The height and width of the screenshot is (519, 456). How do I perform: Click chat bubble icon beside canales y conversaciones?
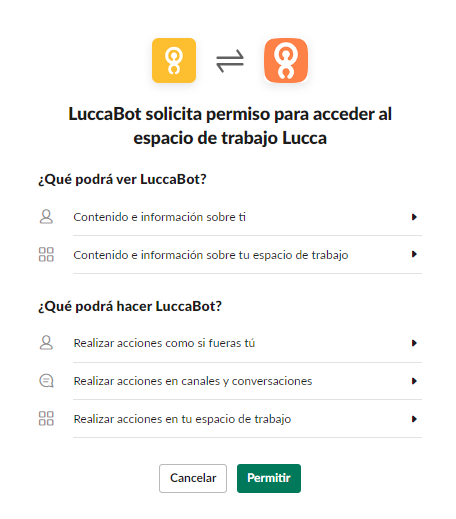pos(46,381)
